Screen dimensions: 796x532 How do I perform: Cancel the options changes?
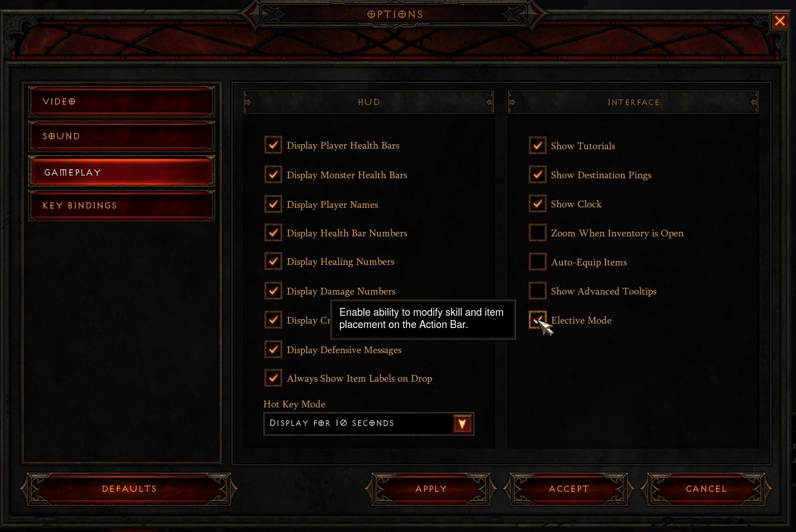coord(707,489)
